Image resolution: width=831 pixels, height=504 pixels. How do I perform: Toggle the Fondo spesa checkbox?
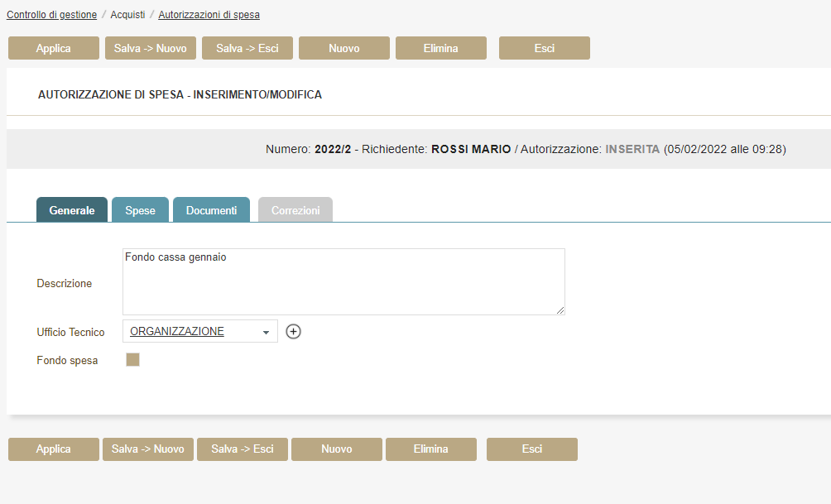tap(132, 360)
